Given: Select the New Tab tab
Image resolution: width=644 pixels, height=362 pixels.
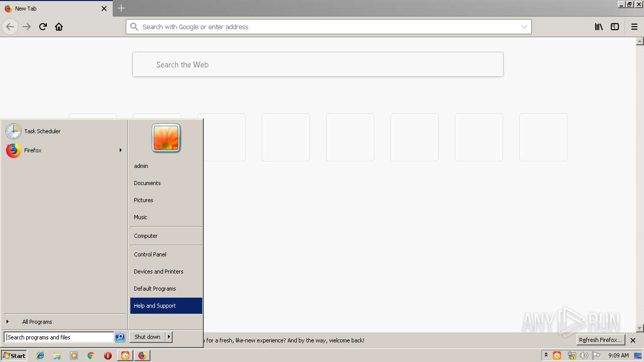Looking at the screenshot, I should pyautogui.click(x=55, y=9).
